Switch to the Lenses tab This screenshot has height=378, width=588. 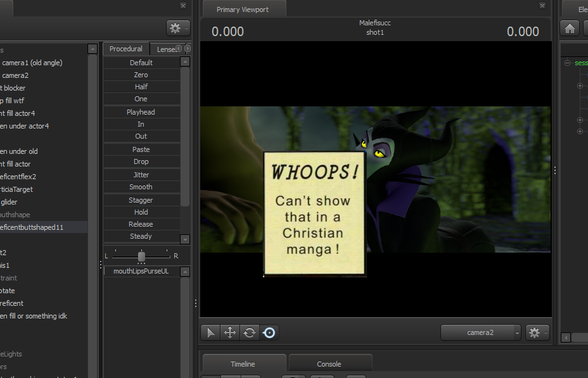pyautogui.click(x=166, y=49)
